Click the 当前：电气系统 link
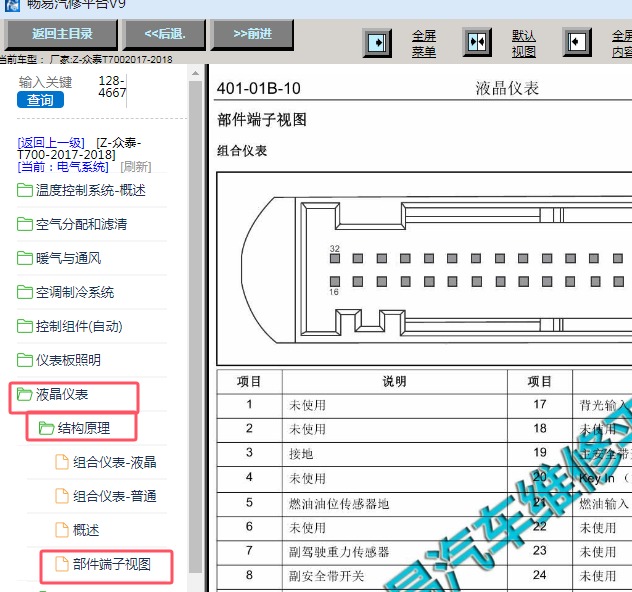Viewport: 632px width, 592px height. click(63, 166)
